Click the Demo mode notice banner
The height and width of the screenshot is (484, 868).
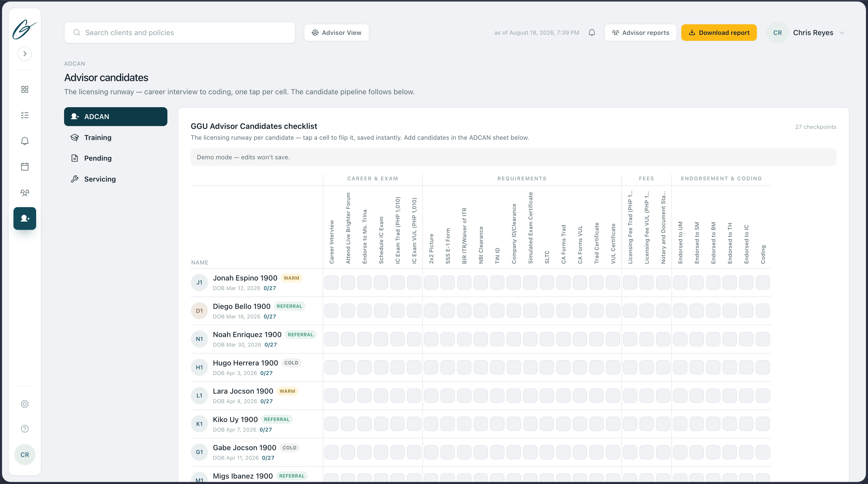513,157
